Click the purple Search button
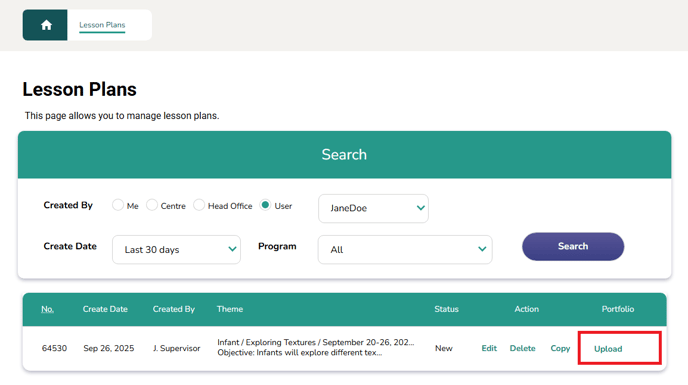688x385 pixels. click(x=573, y=246)
